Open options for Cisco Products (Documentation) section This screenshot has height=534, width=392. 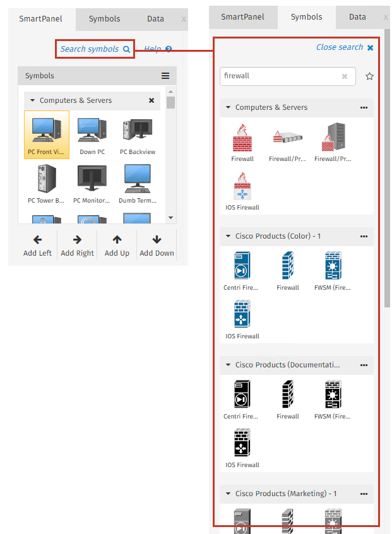[x=364, y=365]
